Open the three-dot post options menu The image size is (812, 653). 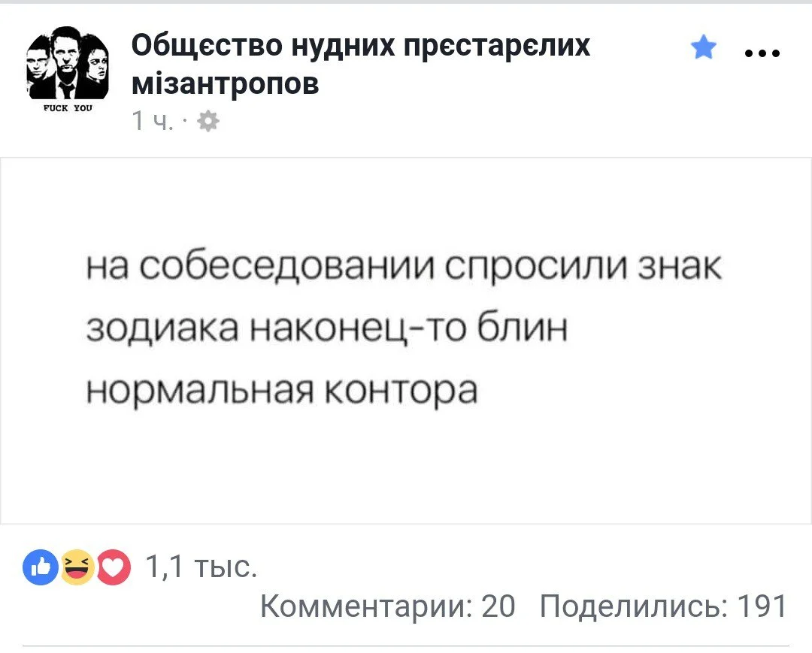[x=762, y=53]
